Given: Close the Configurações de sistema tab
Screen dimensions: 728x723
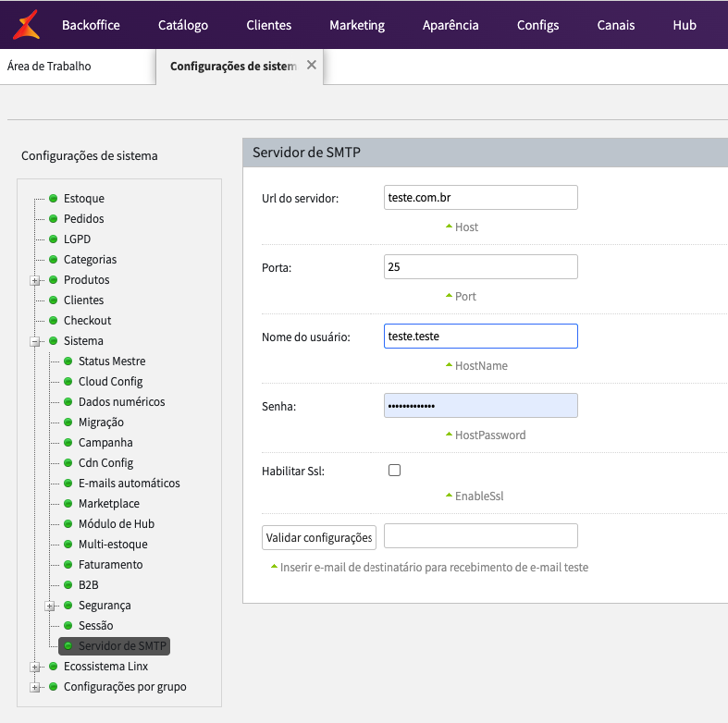Looking at the screenshot, I should (x=312, y=65).
